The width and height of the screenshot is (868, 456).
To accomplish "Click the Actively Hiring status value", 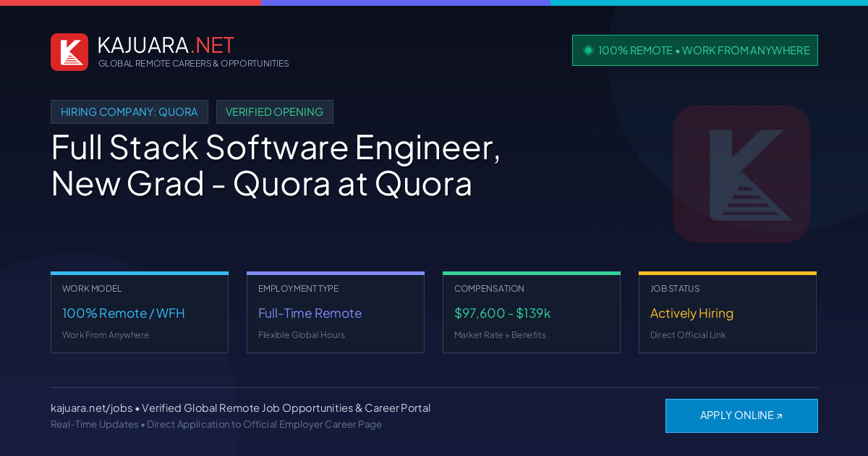I will (692, 313).
